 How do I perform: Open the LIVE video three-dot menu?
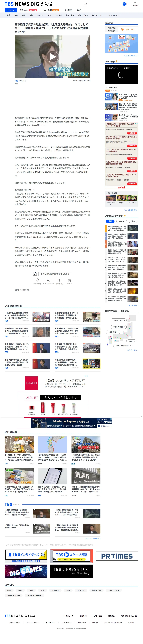click(x=134, y=68)
